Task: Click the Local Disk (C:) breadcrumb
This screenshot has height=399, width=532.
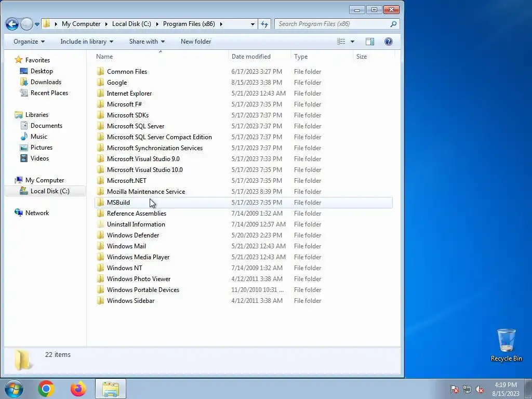Action: point(131,24)
